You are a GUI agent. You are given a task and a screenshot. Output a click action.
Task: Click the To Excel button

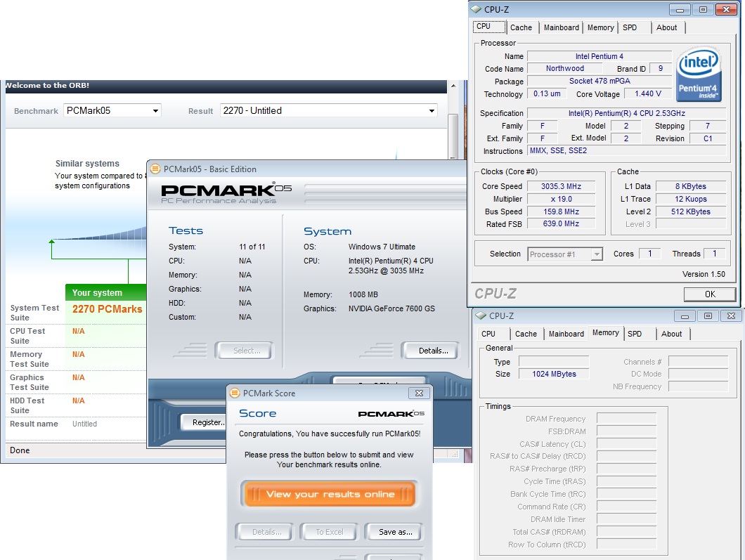(329, 532)
